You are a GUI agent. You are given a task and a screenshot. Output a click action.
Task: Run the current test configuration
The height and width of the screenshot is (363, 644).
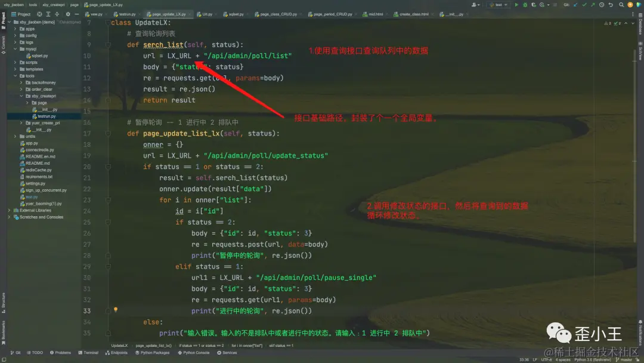pyautogui.click(x=516, y=5)
